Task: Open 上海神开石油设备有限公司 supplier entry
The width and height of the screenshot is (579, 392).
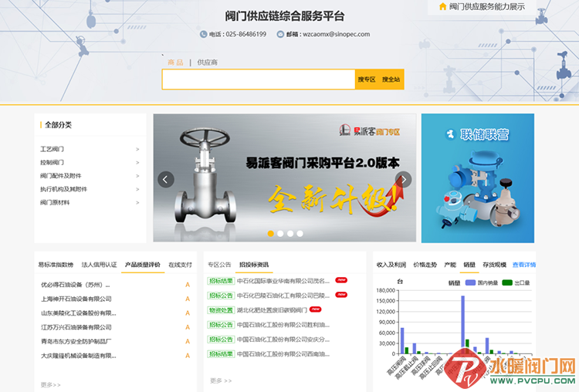Action: tap(76, 299)
